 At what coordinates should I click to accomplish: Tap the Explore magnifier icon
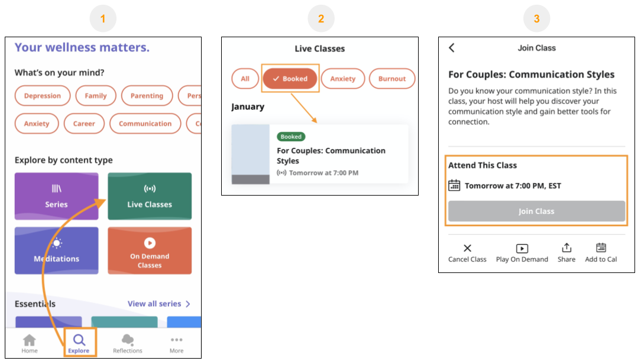(79, 340)
